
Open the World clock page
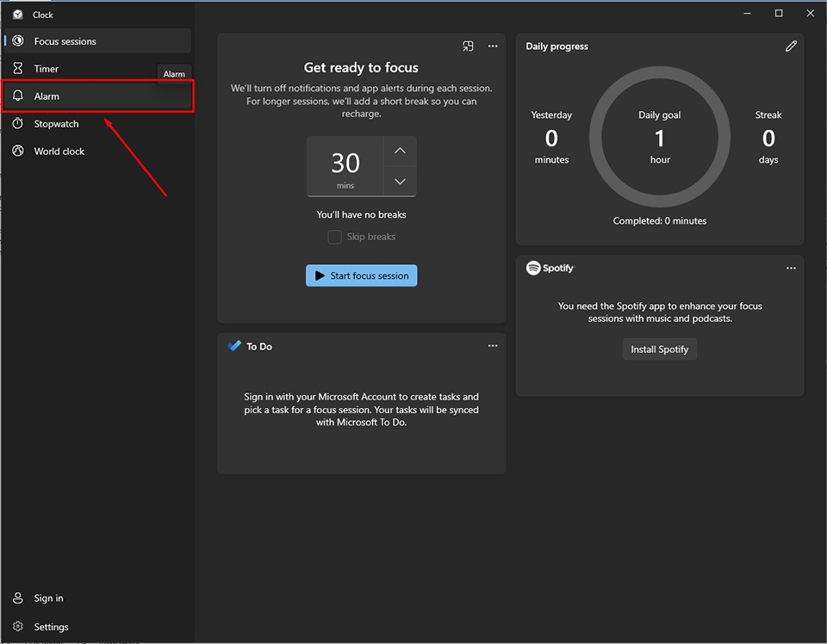coord(98,152)
